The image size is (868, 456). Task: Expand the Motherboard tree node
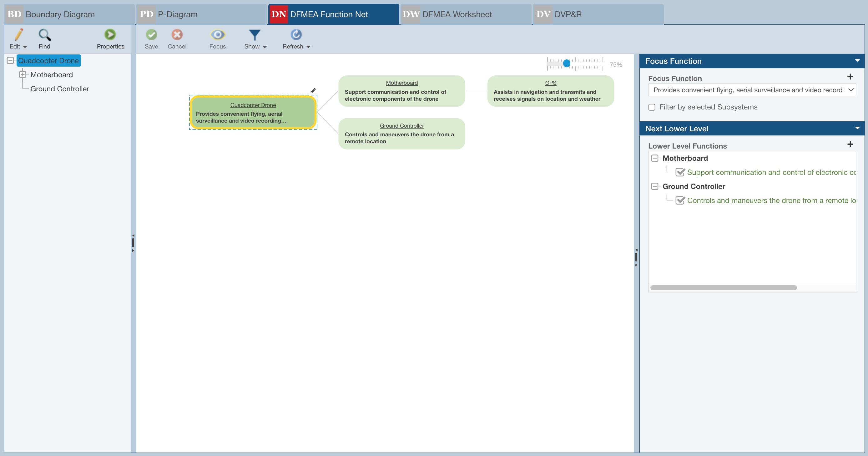click(23, 74)
